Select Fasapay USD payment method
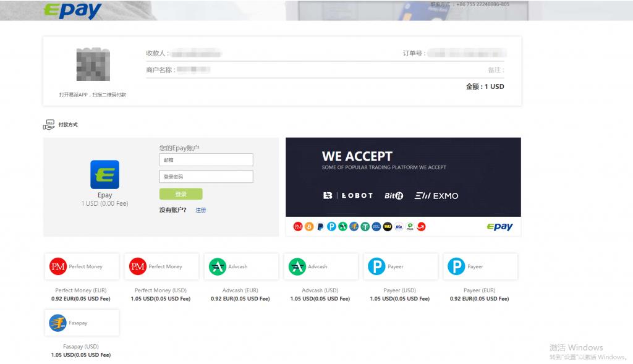This screenshot has height=364, width=633. (82, 323)
